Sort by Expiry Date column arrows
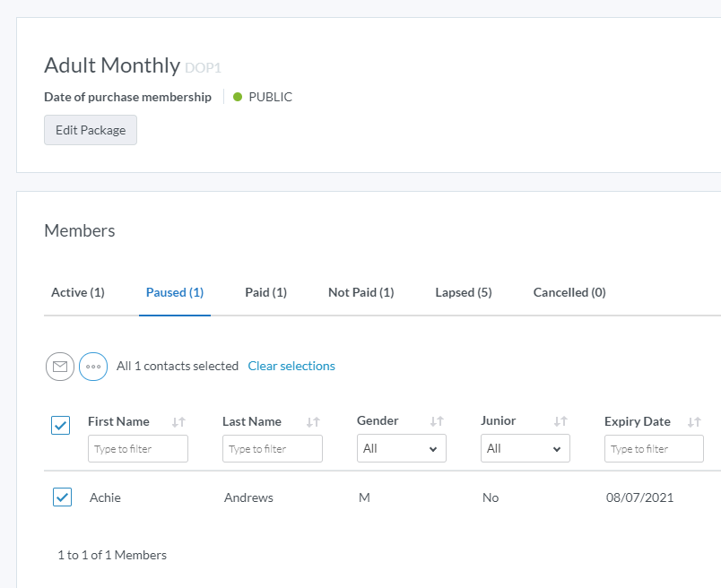 click(x=694, y=422)
